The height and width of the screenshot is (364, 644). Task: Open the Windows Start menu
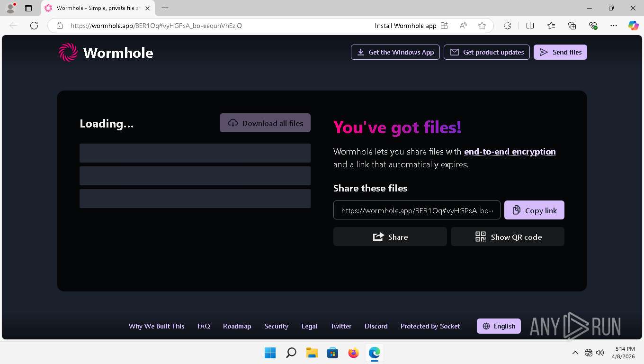point(270,353)
